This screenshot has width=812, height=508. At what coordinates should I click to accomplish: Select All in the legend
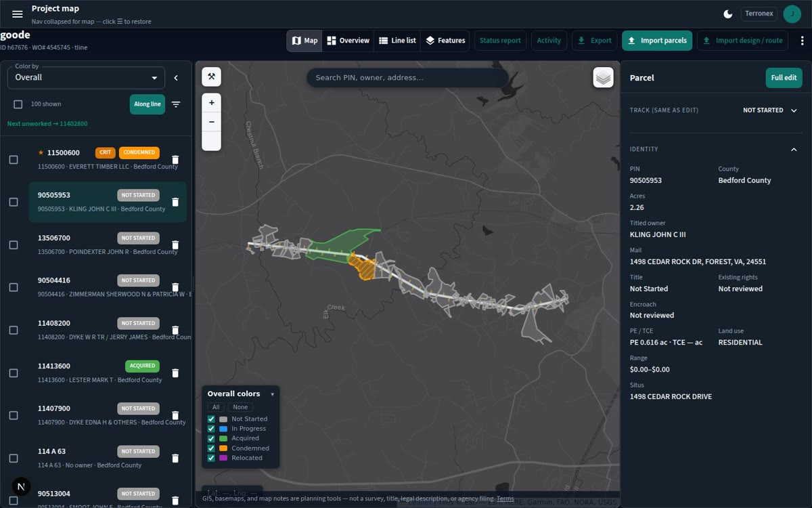point(216,407)
